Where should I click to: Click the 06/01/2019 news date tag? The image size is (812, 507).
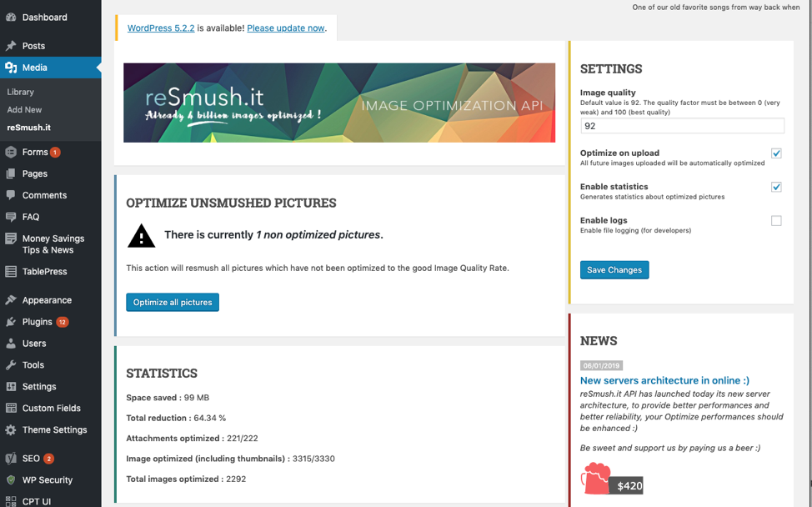tap(601, 365)
